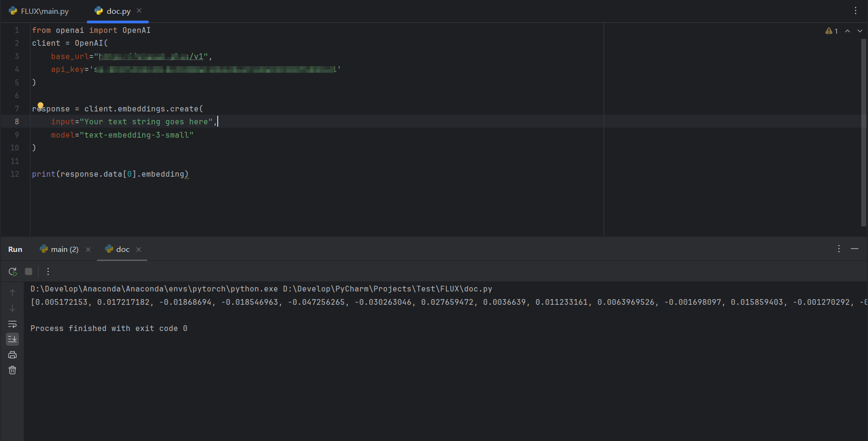Stop the running process
Image resolution: width=868 pixels, height=441 pixels.
pyautogui.click(x=29, y=271)
